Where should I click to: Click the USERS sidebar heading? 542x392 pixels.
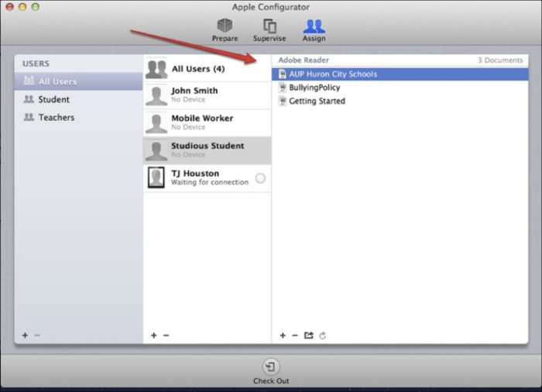tap(36, 64)
